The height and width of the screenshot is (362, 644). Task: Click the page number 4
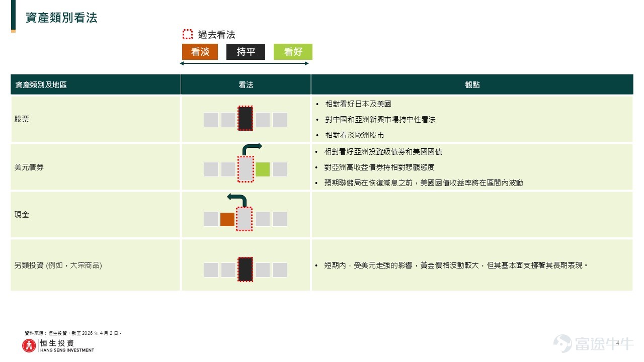pyautogui.click(x=617, y=343)
